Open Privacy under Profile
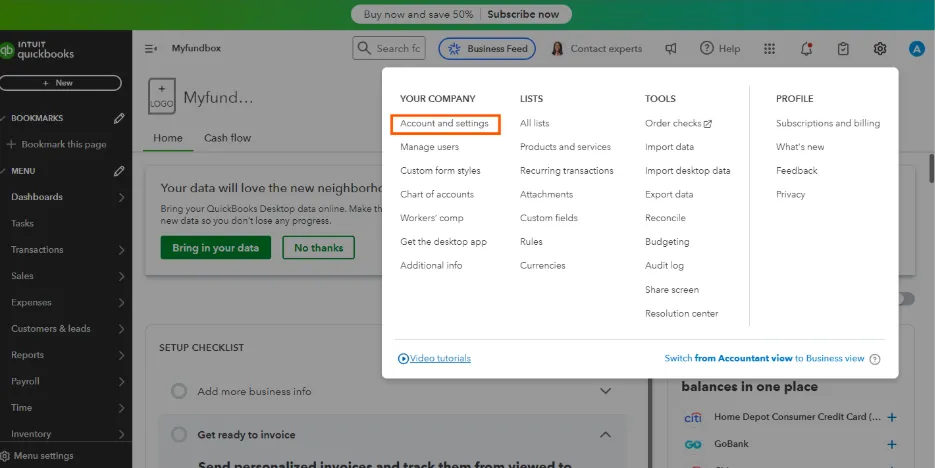 790,195
